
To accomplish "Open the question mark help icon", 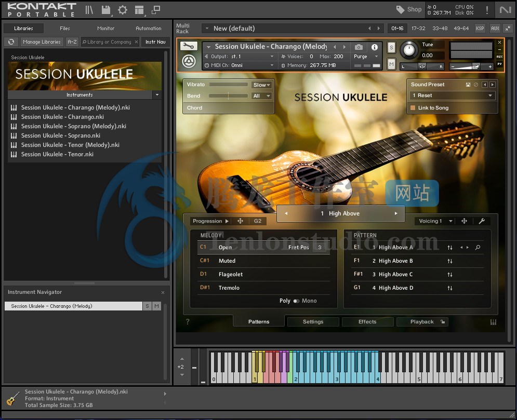I will click(188, 322).
